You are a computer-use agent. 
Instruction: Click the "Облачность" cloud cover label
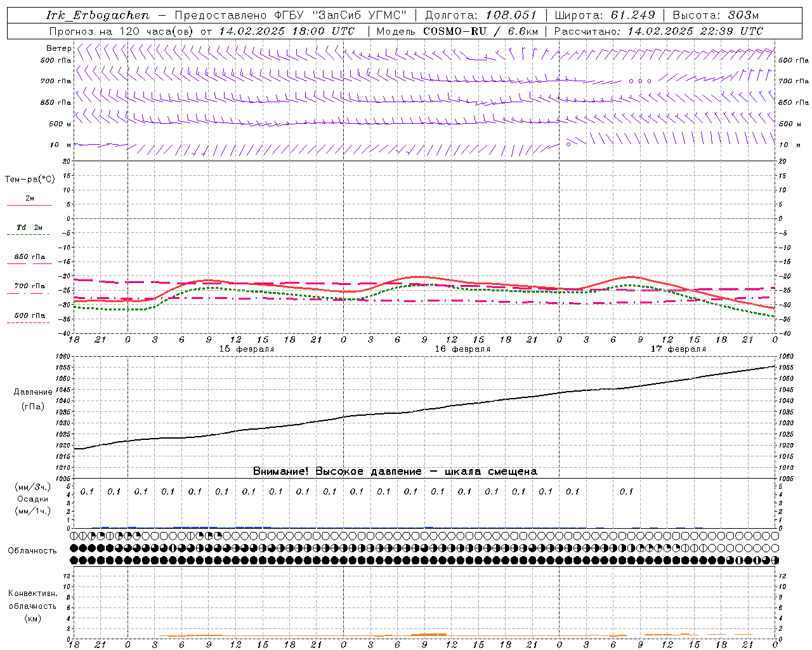pos(32,550)
